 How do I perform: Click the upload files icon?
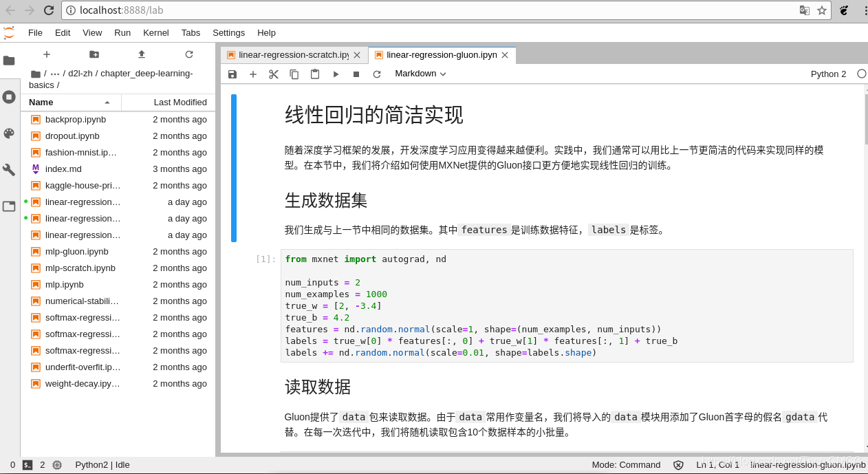[x=142, y=54]
